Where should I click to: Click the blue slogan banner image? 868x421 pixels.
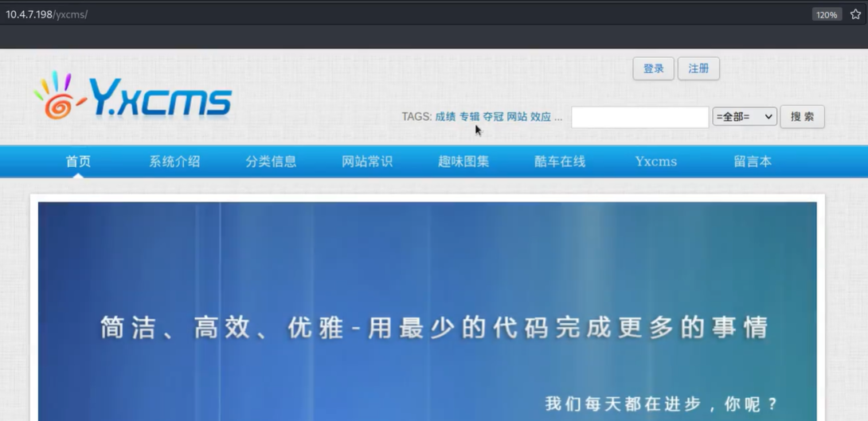428,310
